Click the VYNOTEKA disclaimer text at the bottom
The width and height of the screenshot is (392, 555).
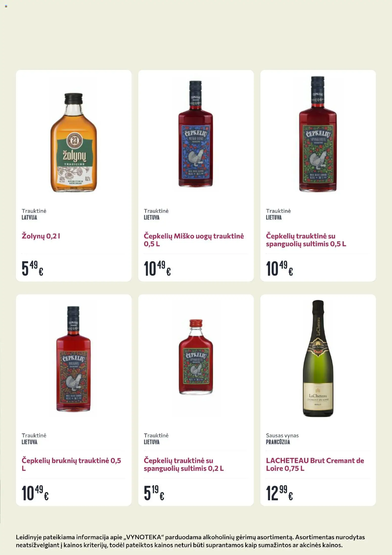point(190,541)
